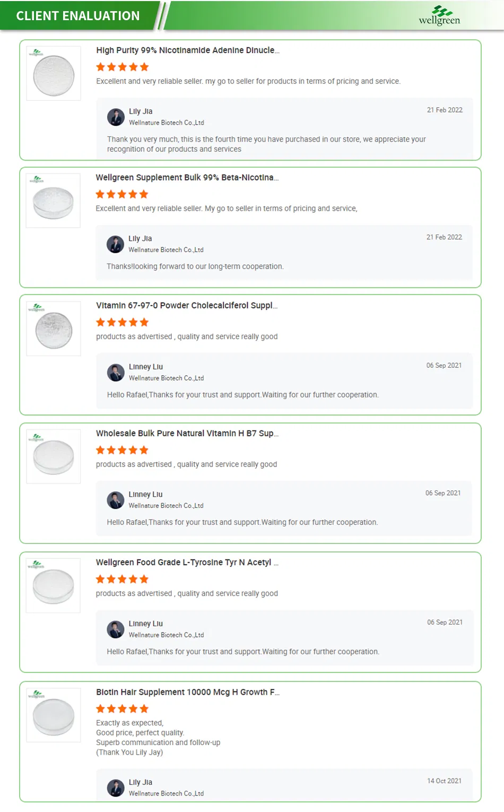Open the Wellgreen Supplement Bulk product thumbnail

click(53, 201)
